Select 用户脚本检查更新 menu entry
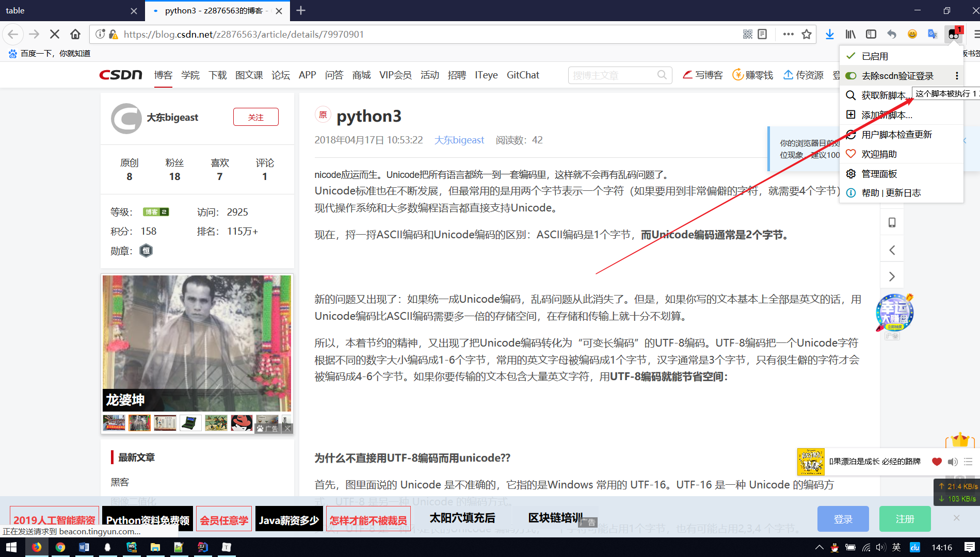This screenshot has height=557, width=980. 902,135
